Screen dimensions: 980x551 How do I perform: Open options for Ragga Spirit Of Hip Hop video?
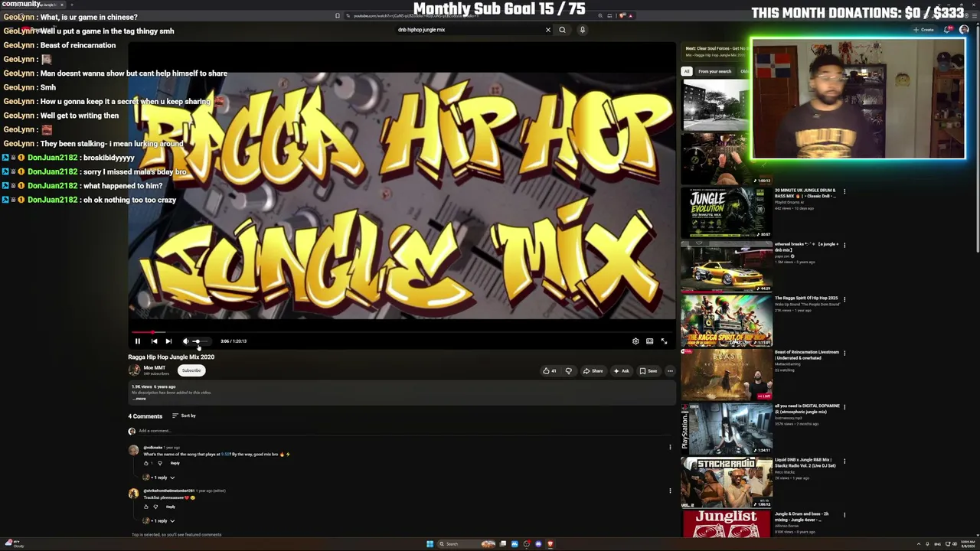point(844,299)
